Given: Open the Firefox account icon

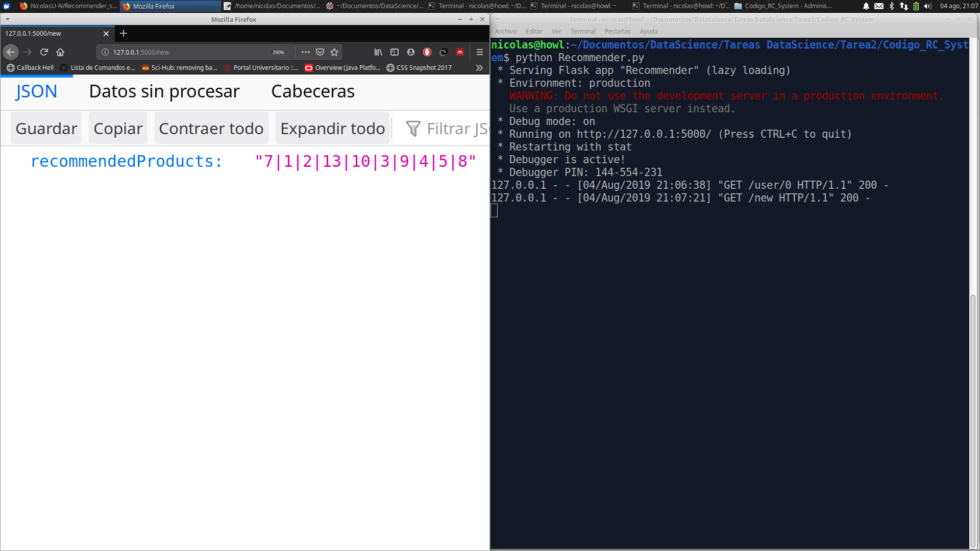Looking at the screenshot, I should tap(411, 52).
